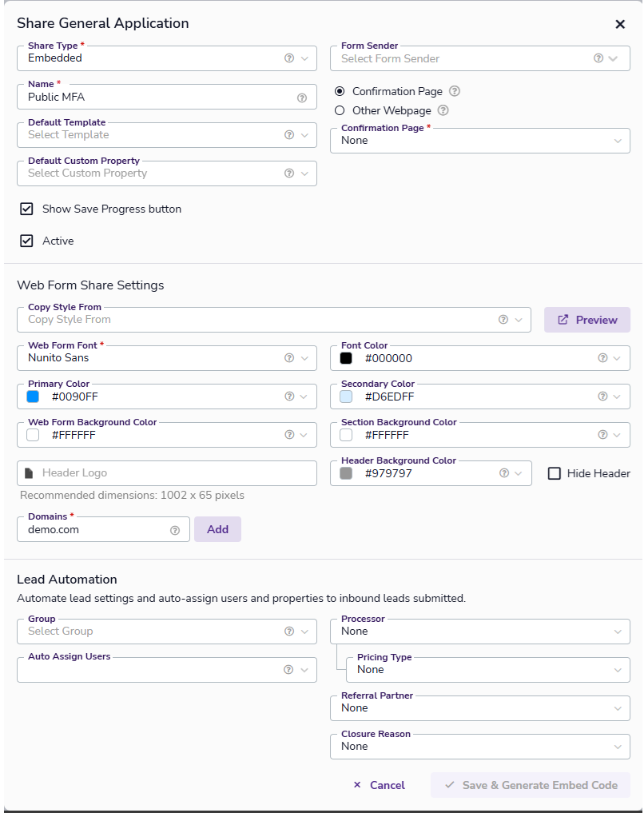Uncheck Show Save Progress button checkbox
The image size is (644, 813).
(x=27, y=209)
